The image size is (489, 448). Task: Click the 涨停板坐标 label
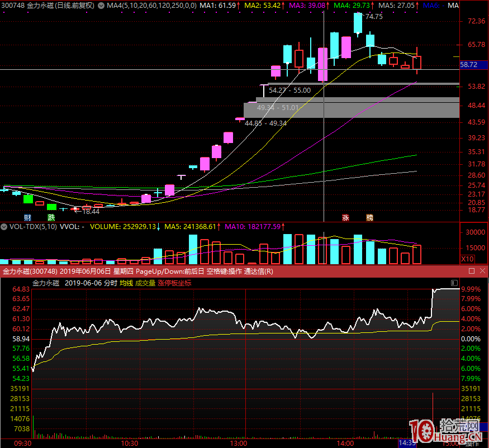[x=174, y=283]
